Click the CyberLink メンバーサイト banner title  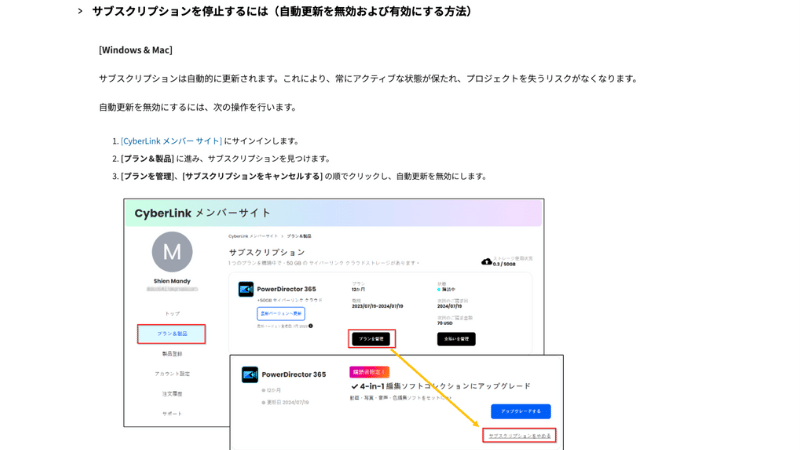pos(202,213)
